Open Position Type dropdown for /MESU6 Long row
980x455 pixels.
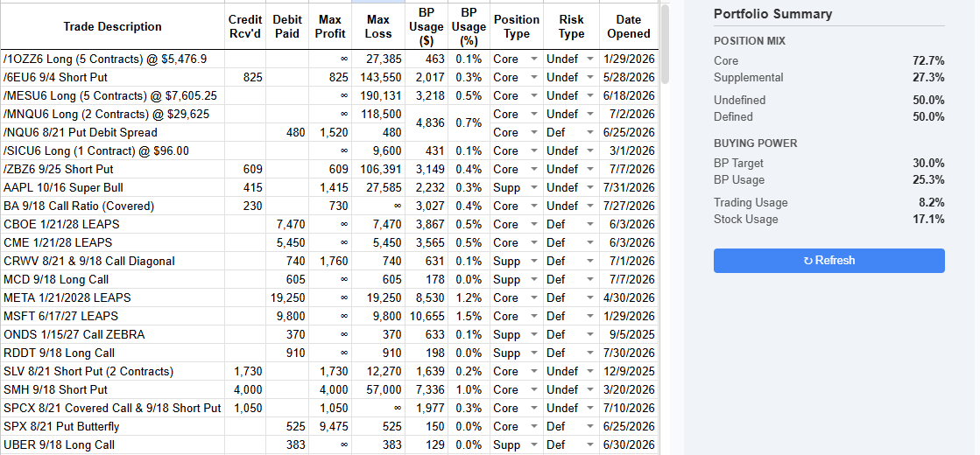pyautogui.click(x=533, y=95)
